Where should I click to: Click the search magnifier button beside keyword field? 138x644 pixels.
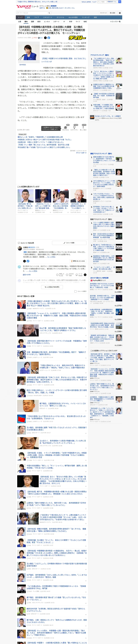pyautogui.click(x=49, y=13)
